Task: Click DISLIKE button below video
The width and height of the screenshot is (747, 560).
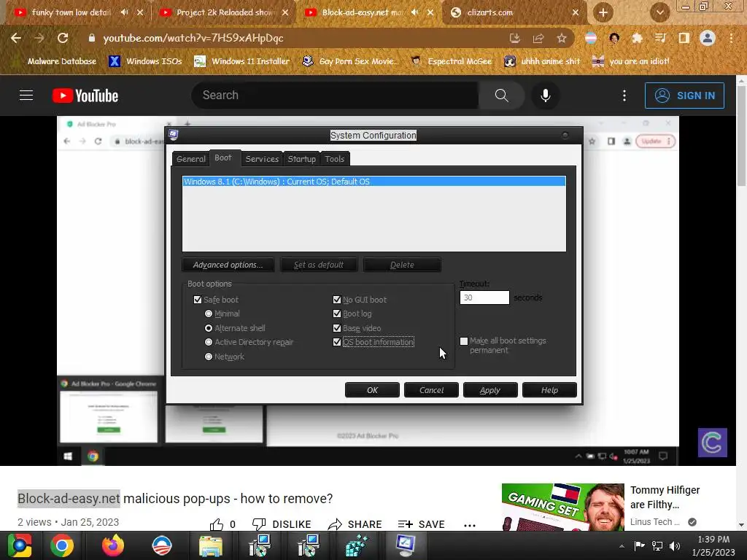Action: coord(282,524)
